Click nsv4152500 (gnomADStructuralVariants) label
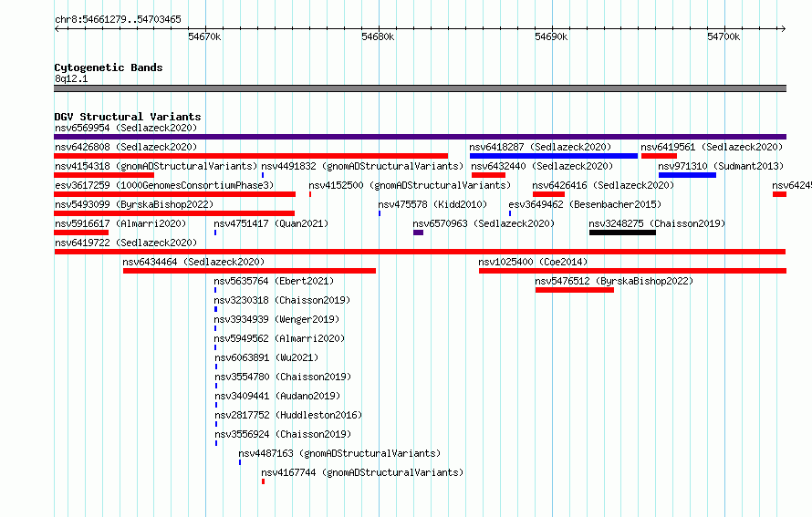Viewport: 812px width, 517px height. pyautogui.click(x=410, y=185)
